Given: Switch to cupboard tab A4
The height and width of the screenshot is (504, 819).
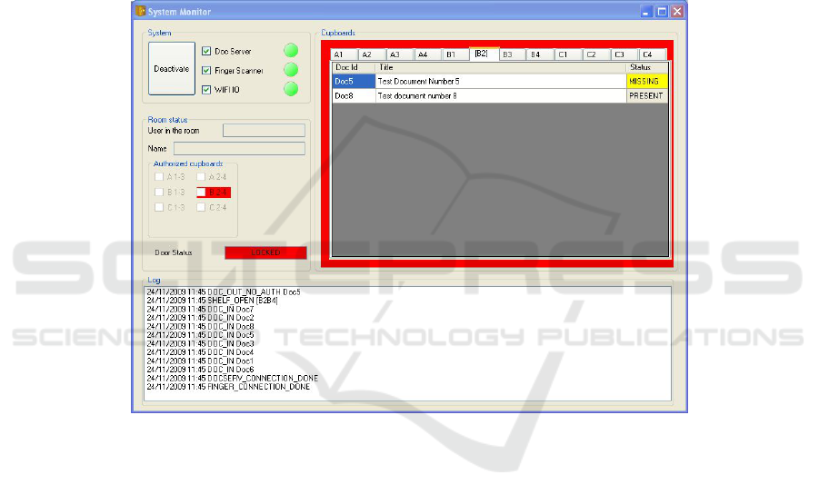Looking at the screenshot, I should pyautogui.click(x=423, y=54).
